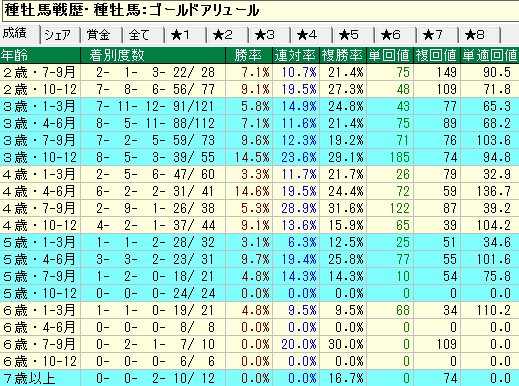Open the シェア tab
The height and width of the screenshot is (386, 519).
click(61, 35)
